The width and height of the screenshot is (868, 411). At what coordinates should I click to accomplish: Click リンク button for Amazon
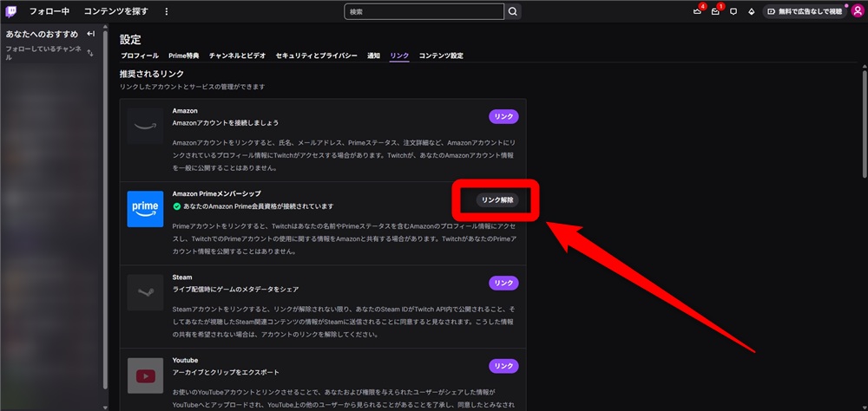503,117
